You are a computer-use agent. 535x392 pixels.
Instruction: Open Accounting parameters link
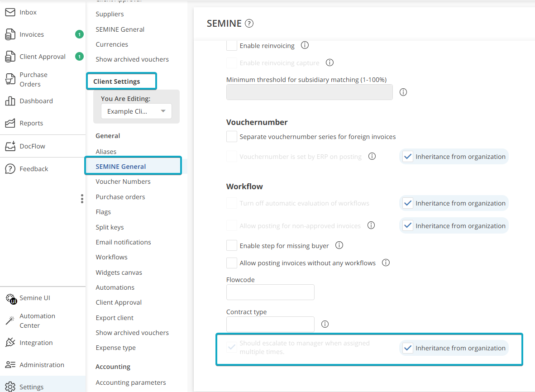point(131,382)
